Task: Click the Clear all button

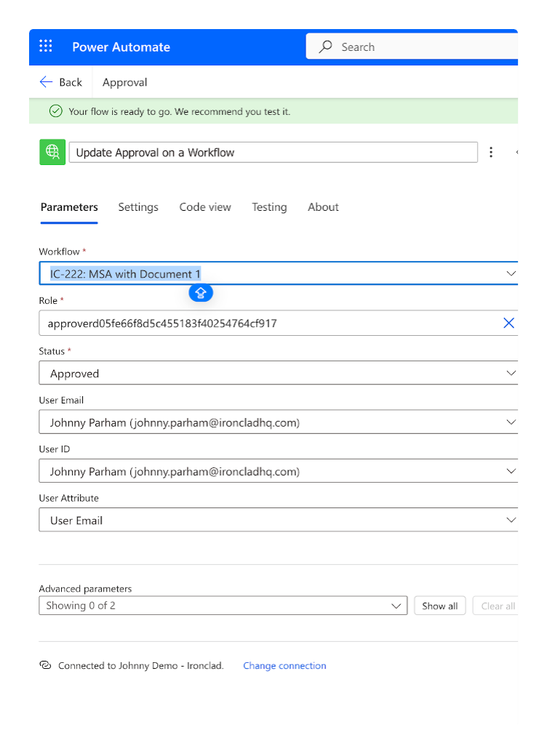Action: [x=497, y=606]
